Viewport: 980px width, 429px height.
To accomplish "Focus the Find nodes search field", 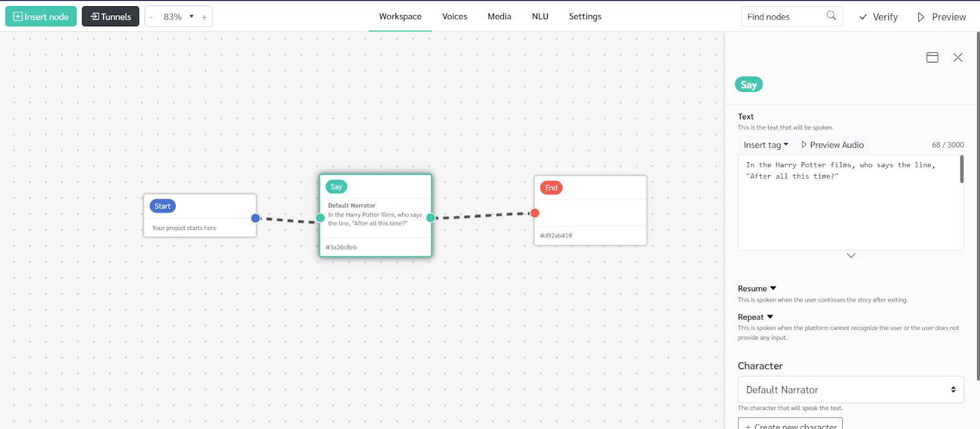I will [784, 17].
